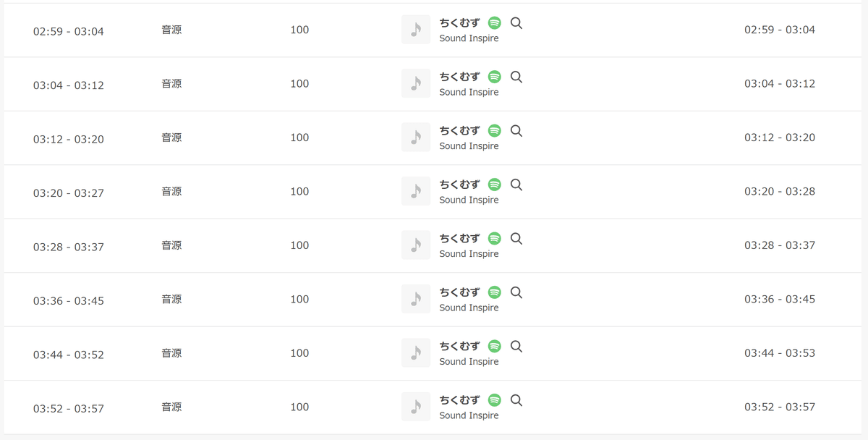The image size is (868, 440).
Task: Open Spotify icon in the 03:20 - 03:27 row
Action: [x=495, y=185]
